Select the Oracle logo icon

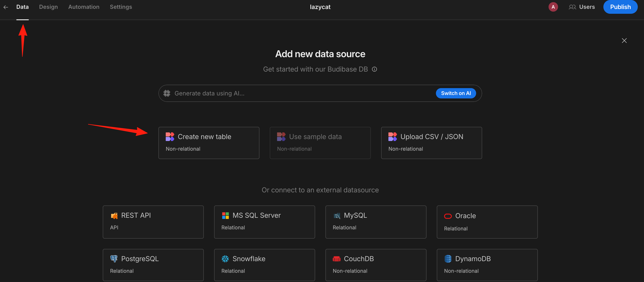click(x=448, y=216)
